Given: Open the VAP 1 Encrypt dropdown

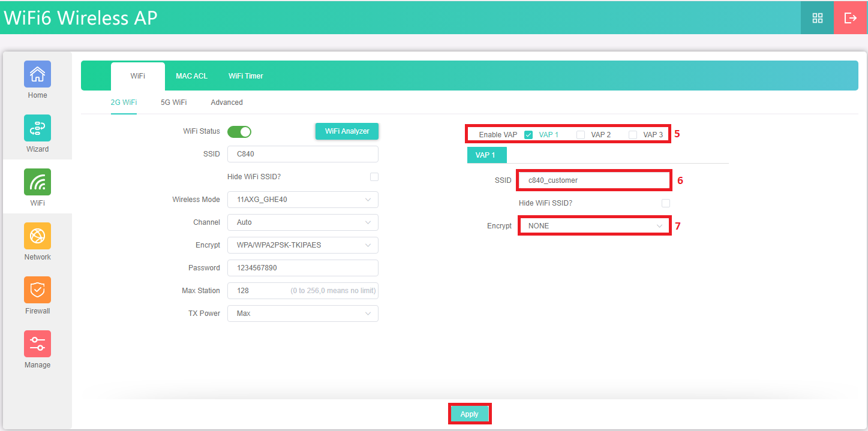Looking at the screenshot, I should [594, 226].
